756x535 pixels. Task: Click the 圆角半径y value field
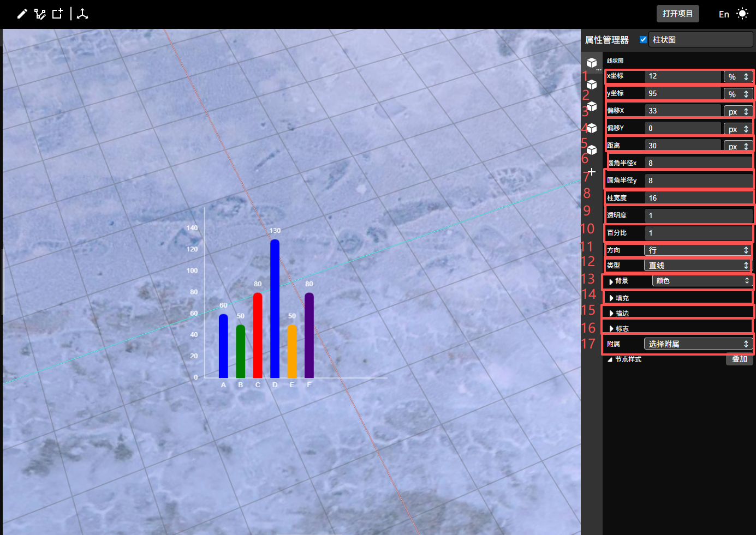(x=698, y=181)
